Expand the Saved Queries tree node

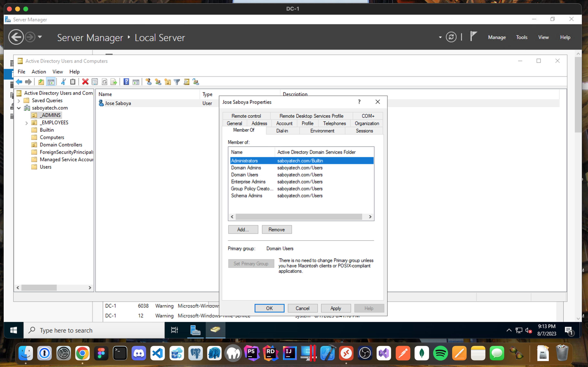point(19,101)
